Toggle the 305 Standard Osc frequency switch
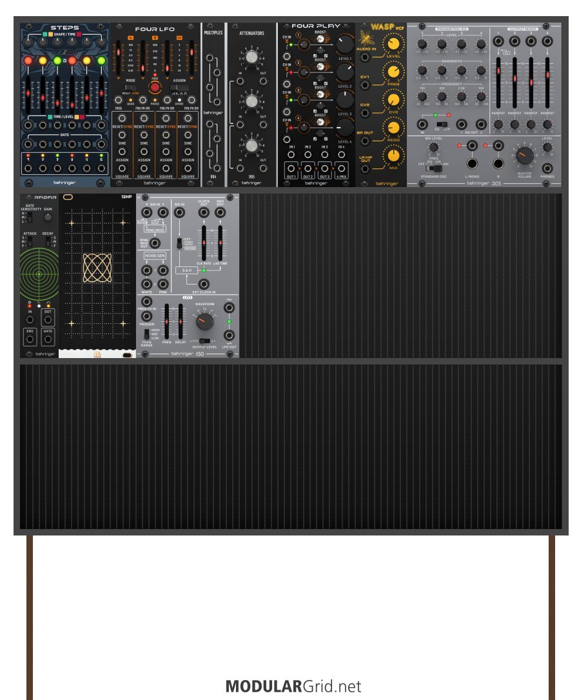The image size is (588, 700). point(434,168)
